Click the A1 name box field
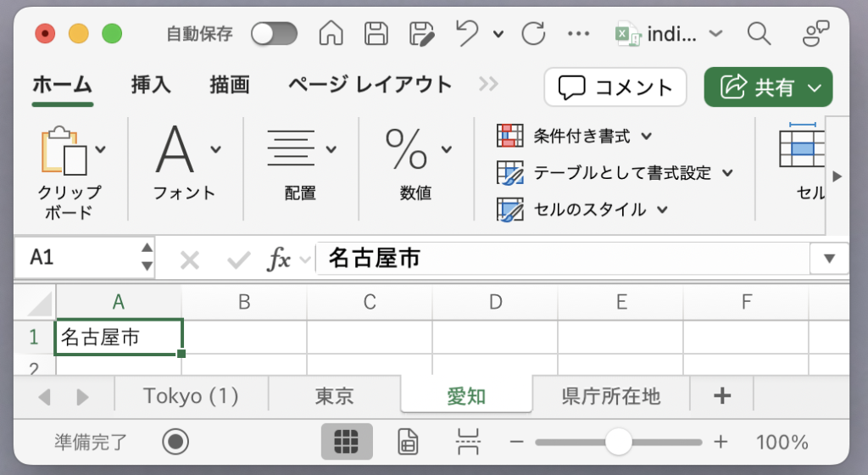 [77, 257]
